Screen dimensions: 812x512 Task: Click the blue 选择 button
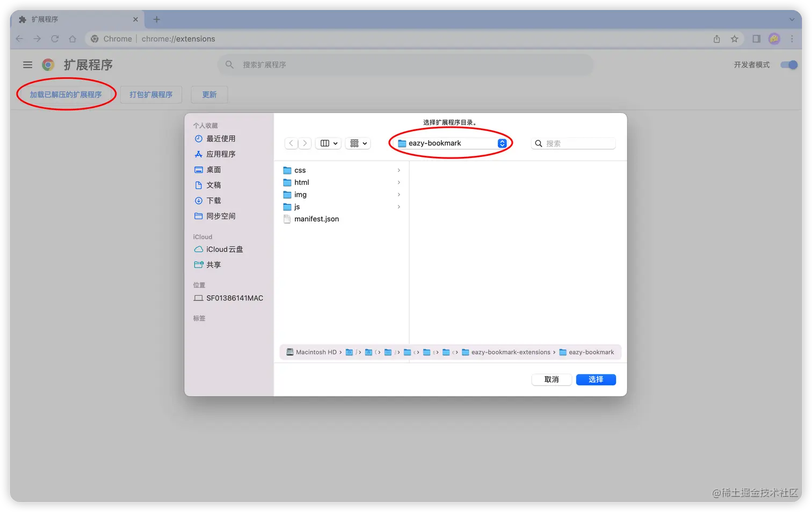tap(596, 380)
